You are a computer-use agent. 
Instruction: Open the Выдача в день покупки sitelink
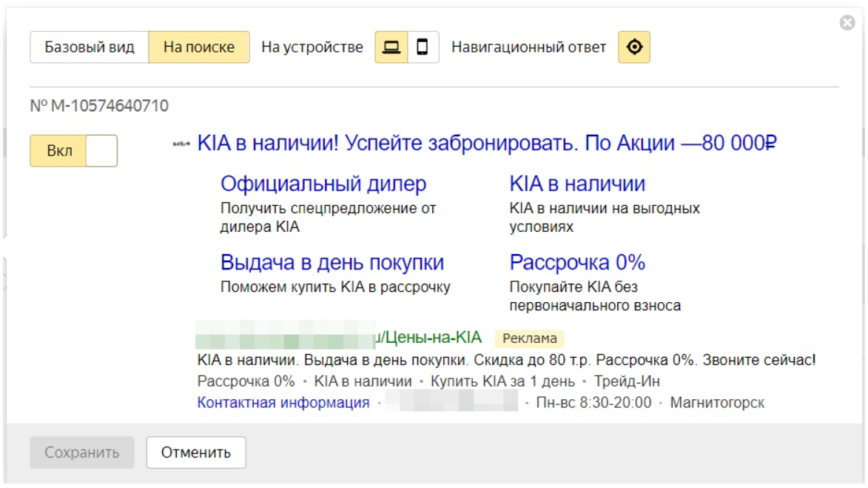(332, 263)
